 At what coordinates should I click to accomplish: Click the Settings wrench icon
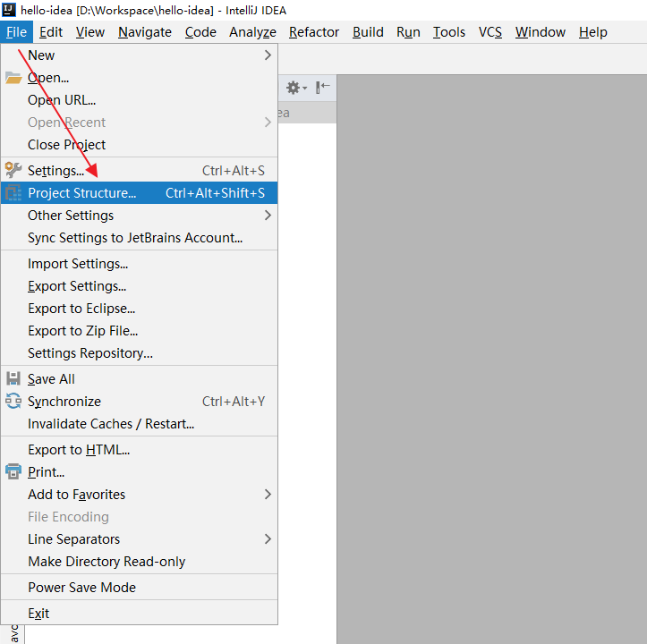[13, 170]
